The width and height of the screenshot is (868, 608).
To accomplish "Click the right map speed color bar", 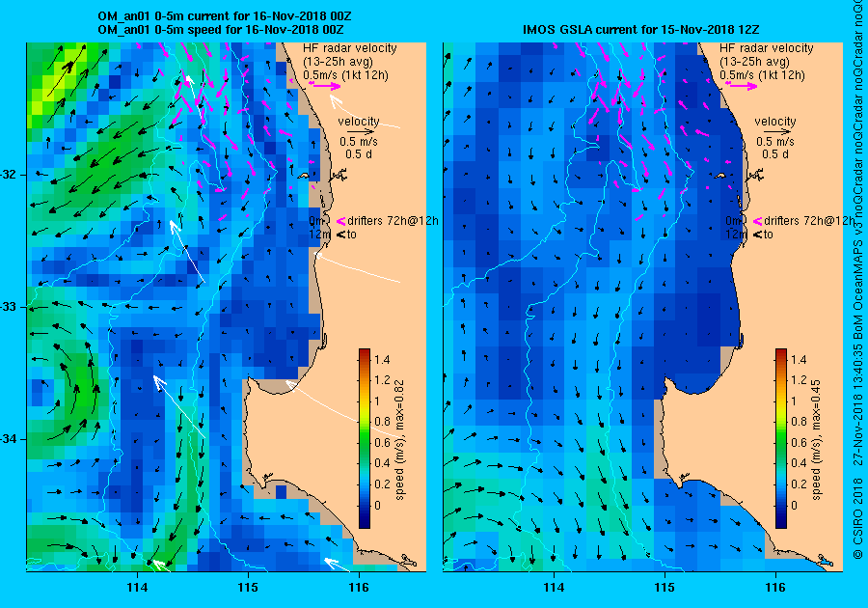I will (x=781, y=438).
